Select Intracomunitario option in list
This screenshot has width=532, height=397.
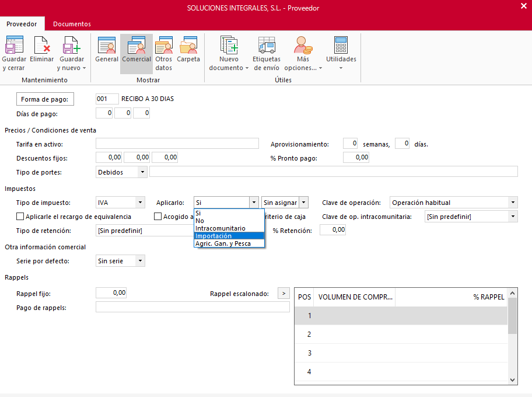tap(229, 228)
